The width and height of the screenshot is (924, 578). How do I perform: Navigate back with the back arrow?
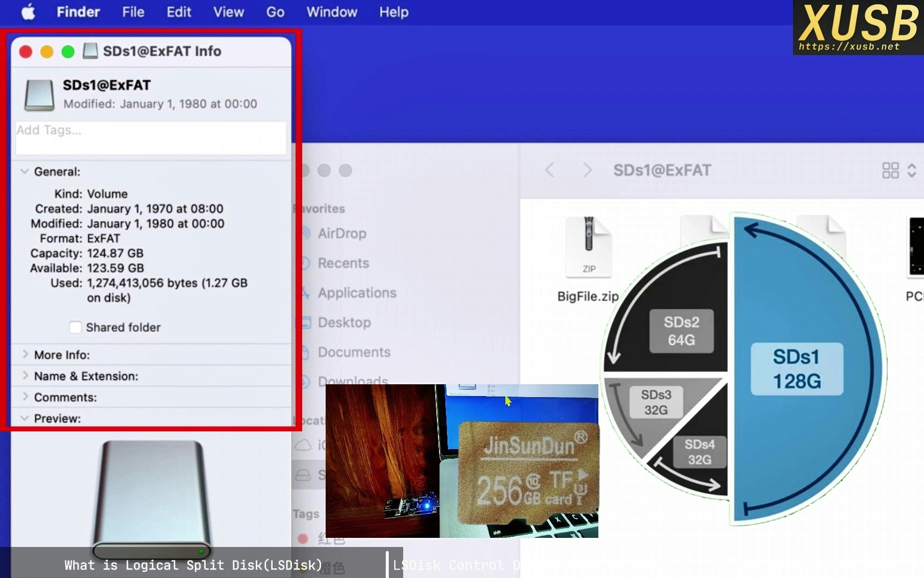click(x=549, y=170)
